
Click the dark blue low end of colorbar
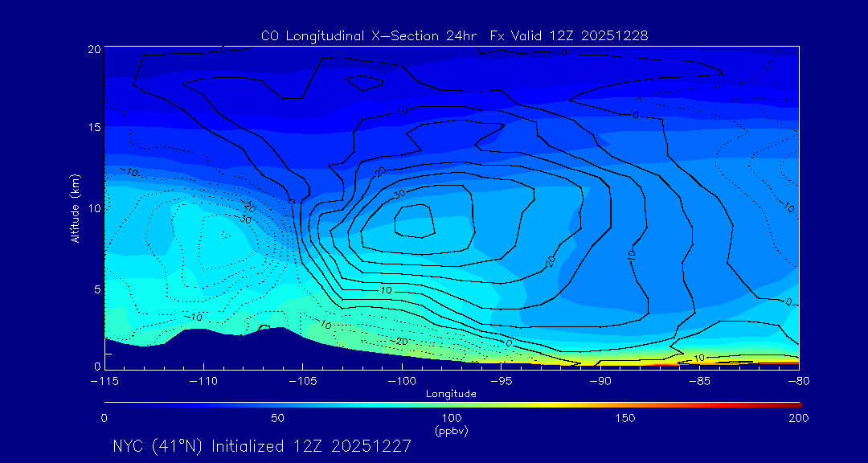113,404
